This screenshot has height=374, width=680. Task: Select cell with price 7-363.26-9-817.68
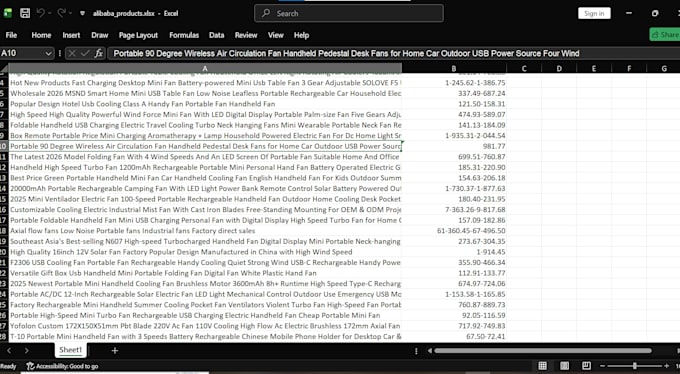click(454, 210)
